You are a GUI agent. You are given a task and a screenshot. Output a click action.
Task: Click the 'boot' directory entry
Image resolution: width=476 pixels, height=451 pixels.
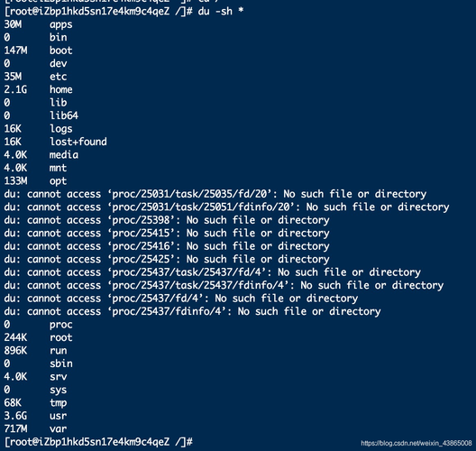(x=61, y=51)
